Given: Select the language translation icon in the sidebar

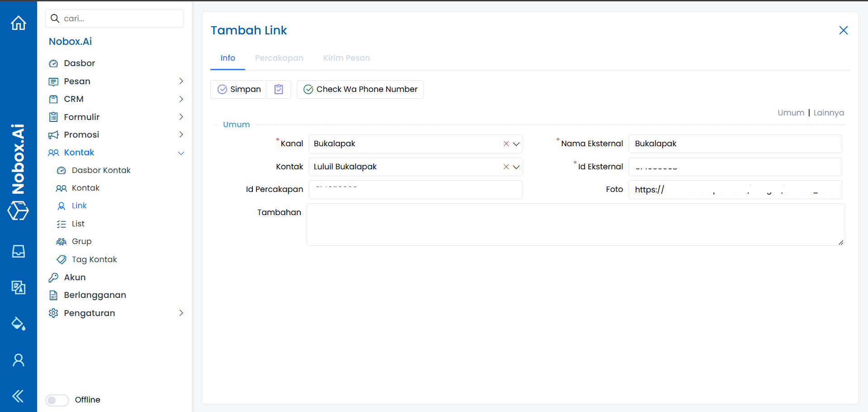Looking at the screenshot, I should (18, 287).
